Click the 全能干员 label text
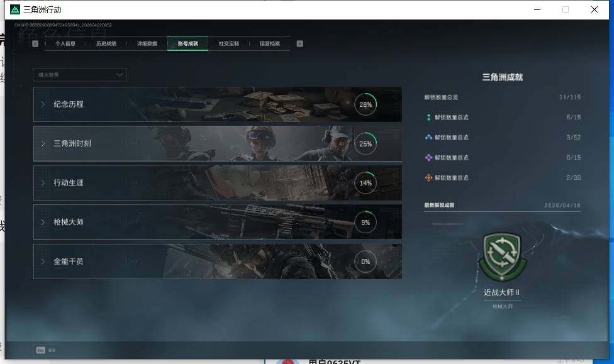The height and width of the screenshot is (364, 614). [69, 261]
